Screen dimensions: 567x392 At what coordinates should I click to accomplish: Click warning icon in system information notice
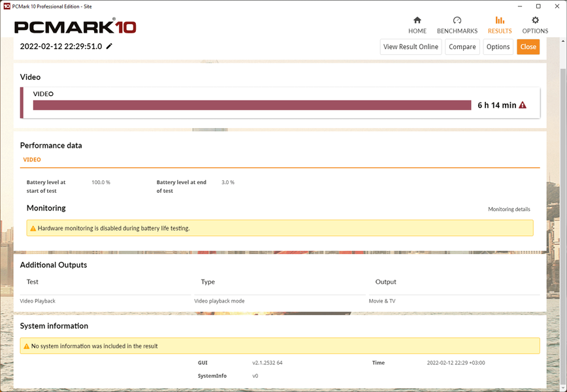26,346
